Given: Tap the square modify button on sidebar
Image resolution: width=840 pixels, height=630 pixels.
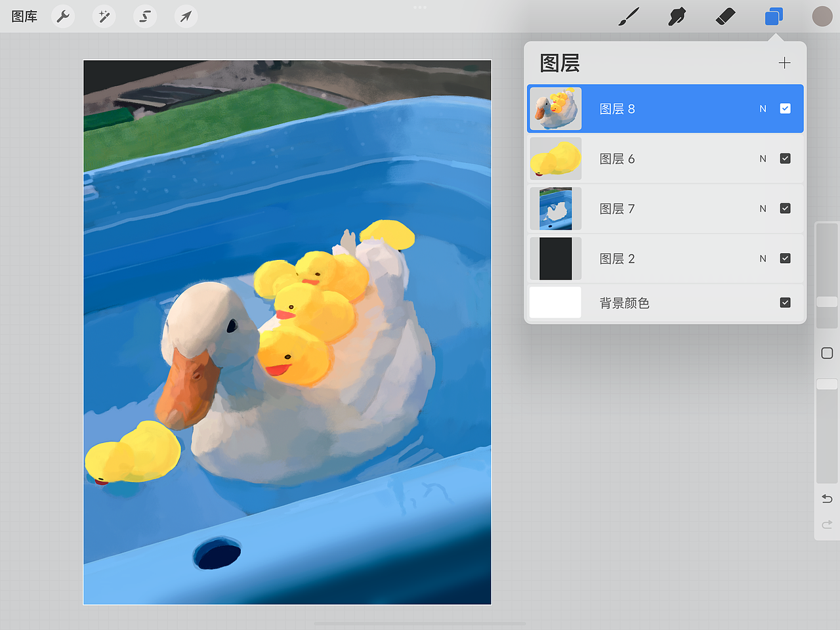Looking at the screenshot, I should point(827,353).
